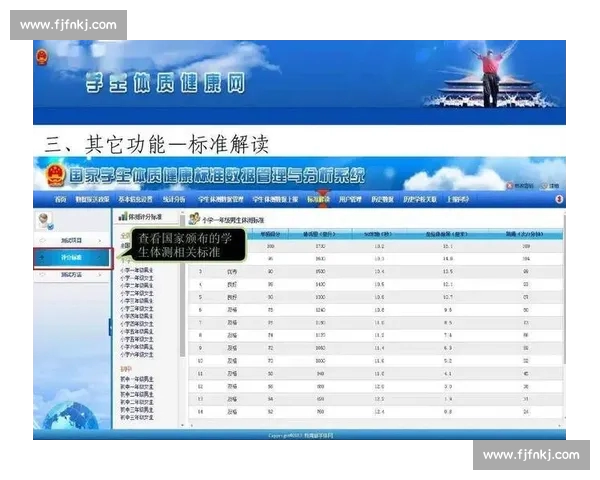Image resolution: width=600 pixels, height=480 pixels.
Task: Open 小学二年级男生 standard in tree
Action: [137, 286]
